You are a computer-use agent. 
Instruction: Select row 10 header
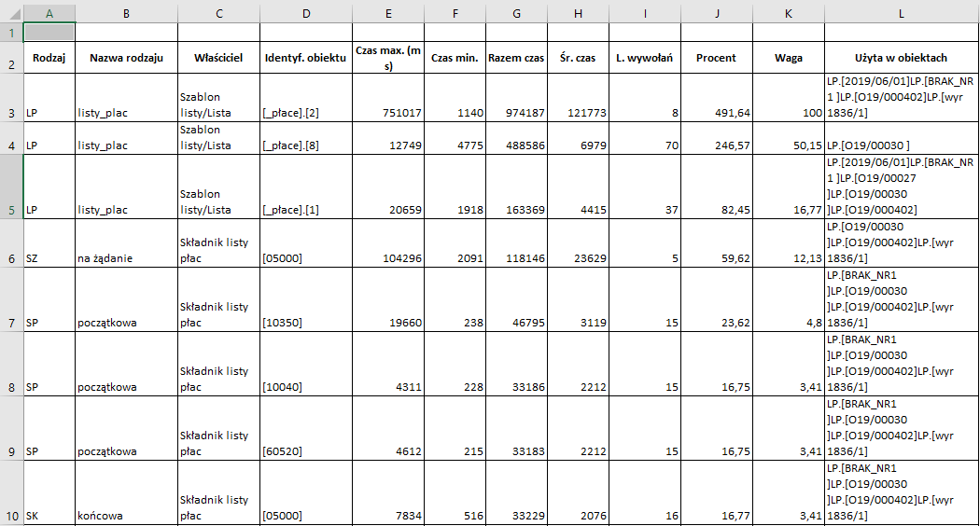(11, 492)
